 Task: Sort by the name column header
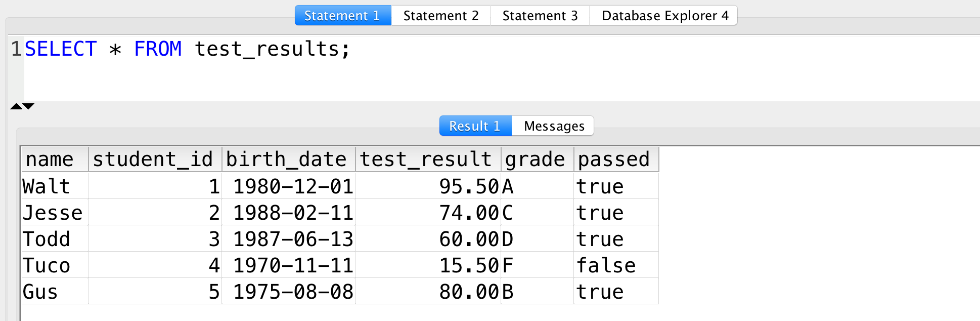(55, 159)
